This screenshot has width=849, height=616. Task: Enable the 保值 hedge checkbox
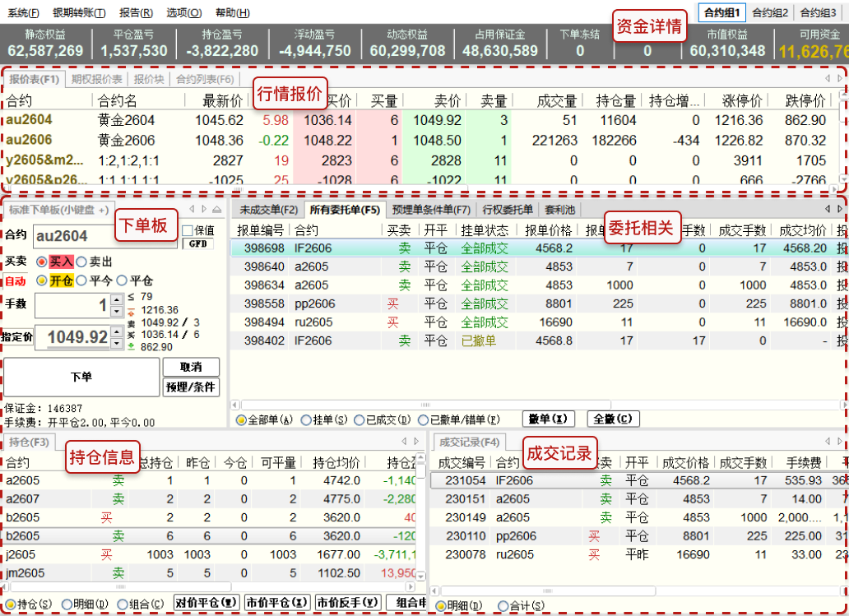pyautogui.click(x=188, y=231)
